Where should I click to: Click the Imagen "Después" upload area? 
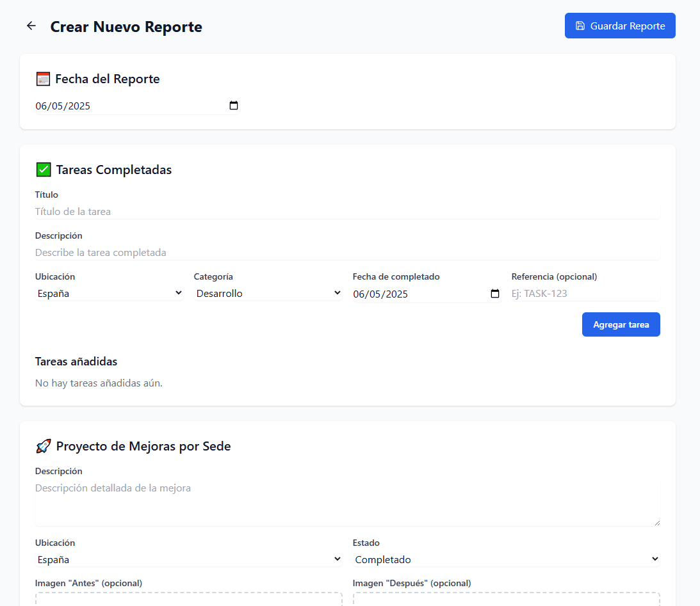pos(506,599)
